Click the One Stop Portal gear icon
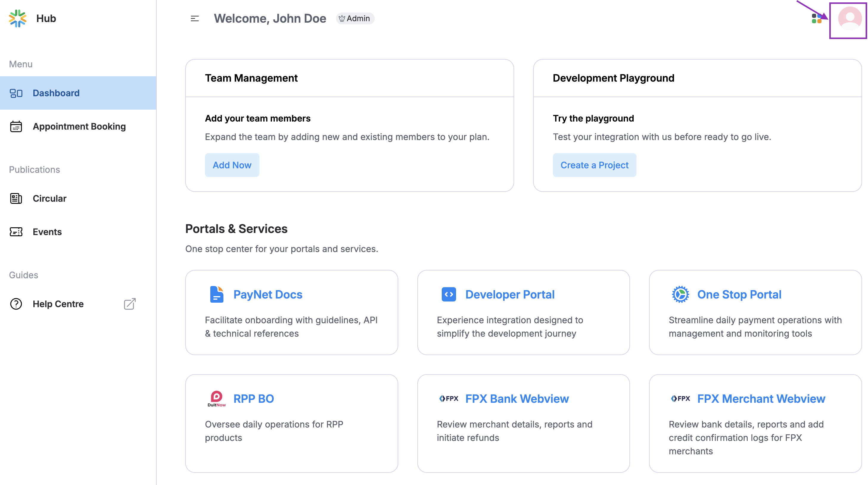This screenshot has height=485, width=868. click(680, 294)
